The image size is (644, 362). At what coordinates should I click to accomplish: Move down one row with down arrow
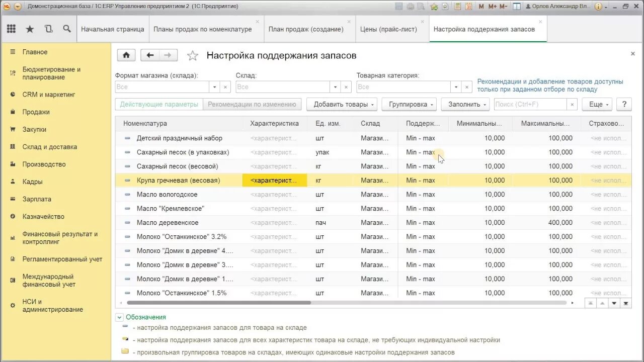[x=614, y=303]
